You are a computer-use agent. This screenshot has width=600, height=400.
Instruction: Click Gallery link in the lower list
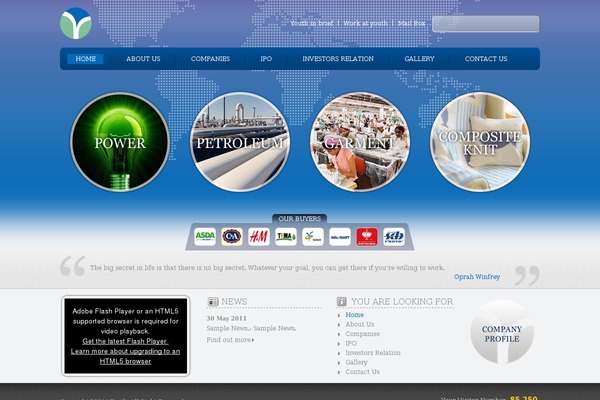[x=356, y=362]
